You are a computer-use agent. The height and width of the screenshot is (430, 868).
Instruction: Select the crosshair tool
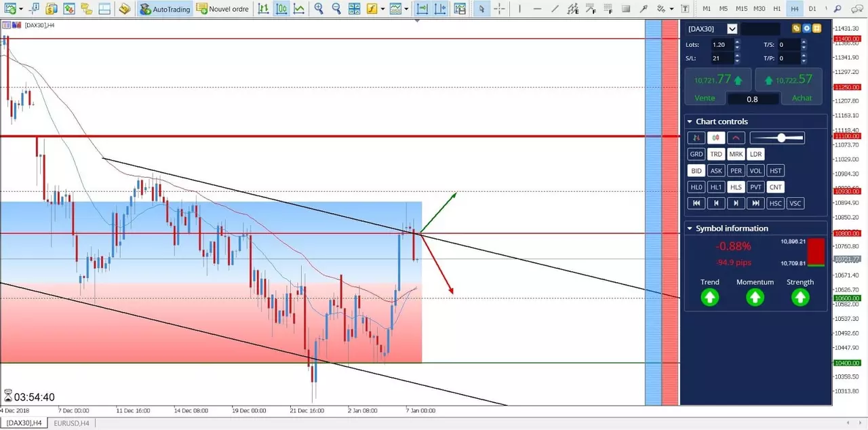tap(500, 9)
